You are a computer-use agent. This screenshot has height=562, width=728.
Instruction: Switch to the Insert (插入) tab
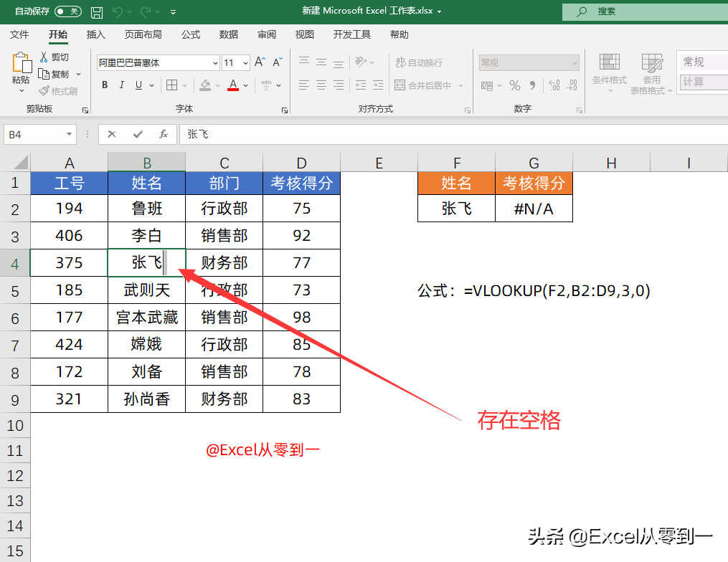[95, 34]
